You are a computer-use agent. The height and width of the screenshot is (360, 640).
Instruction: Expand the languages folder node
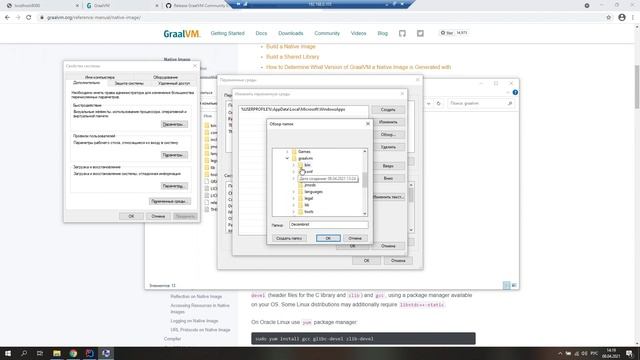click(x=294, y=192)
